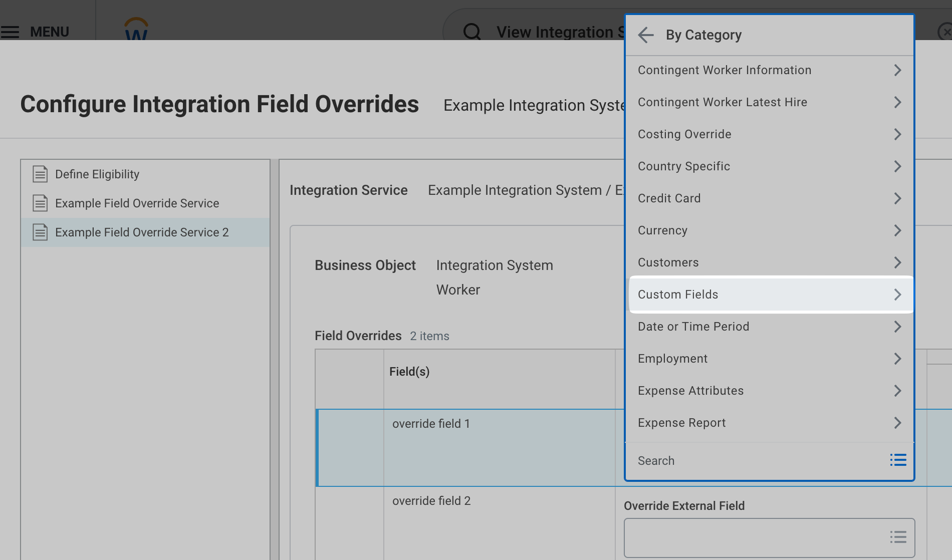
Task: Select Example Field Override Service 2 in the sidebar
Action: pos(145,232)
